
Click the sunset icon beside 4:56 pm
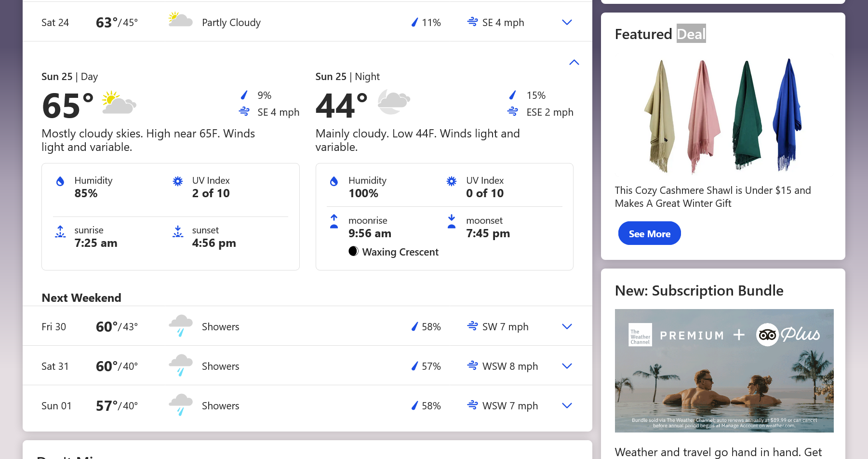coord(178,232)
